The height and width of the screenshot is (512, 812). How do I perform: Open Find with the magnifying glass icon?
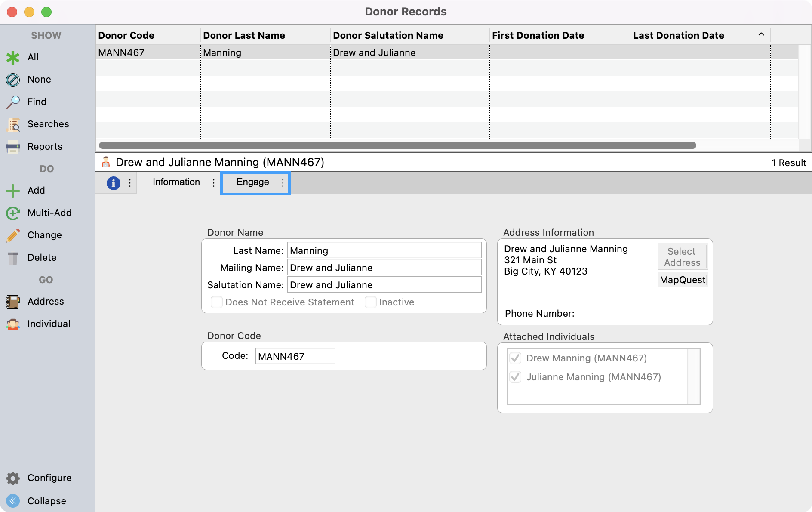pos(13,102)
